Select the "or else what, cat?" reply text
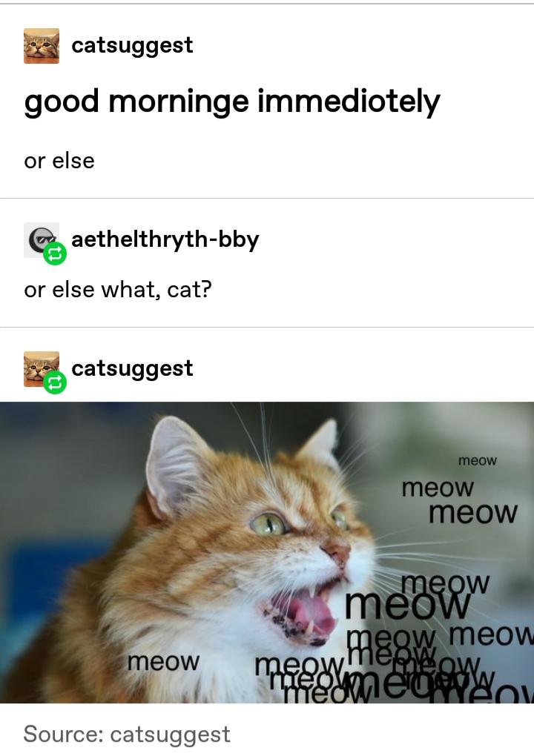Screen dimensions: 534x756 point(118,290)
